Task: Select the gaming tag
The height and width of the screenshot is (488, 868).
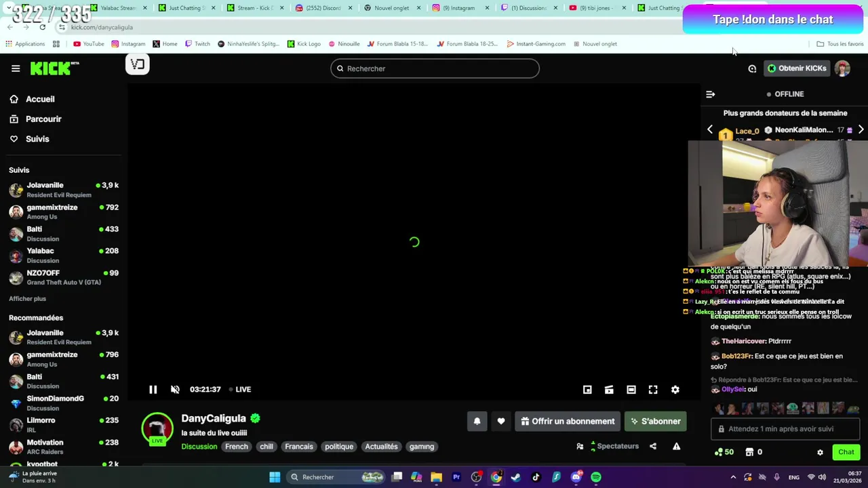Action: [x=422, y=447]
